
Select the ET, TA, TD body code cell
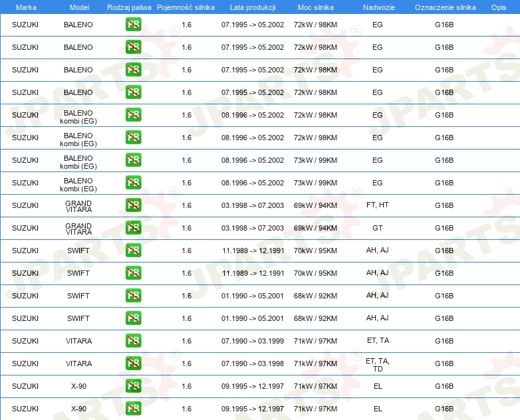point(378,365)
